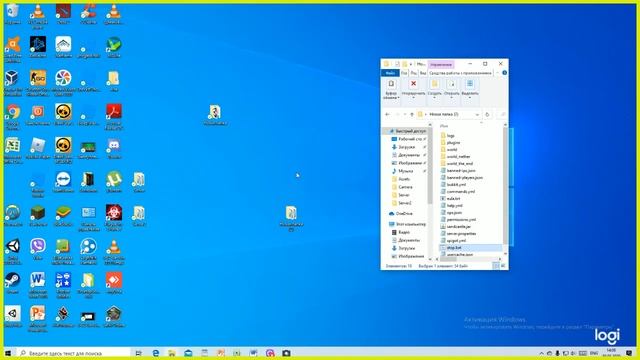Open the red Adobe Acrobat desktop icon
The width and height of the screenshot is (640, 360).
[114, 116]
